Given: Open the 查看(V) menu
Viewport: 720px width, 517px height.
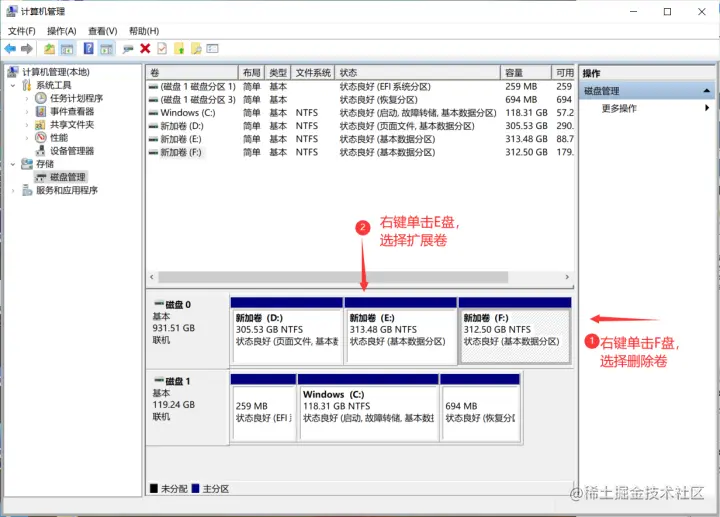Looking at the screenshot, I should click(102, 31).
